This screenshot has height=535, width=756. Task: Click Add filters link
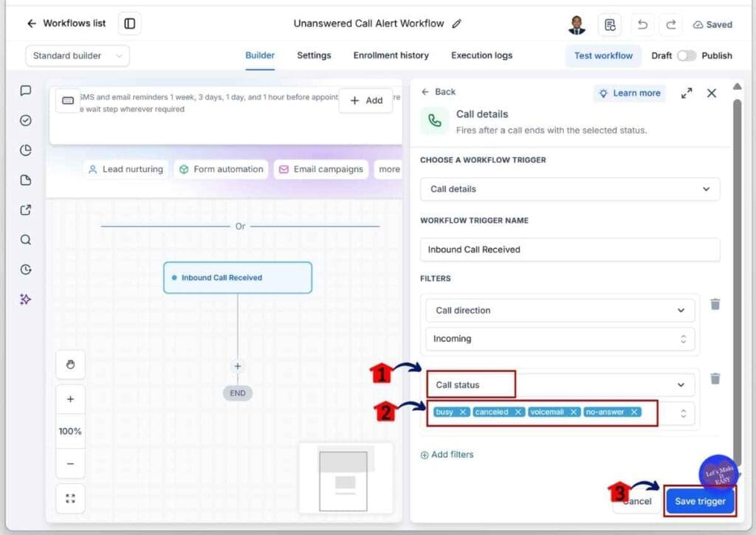(447, 455)
